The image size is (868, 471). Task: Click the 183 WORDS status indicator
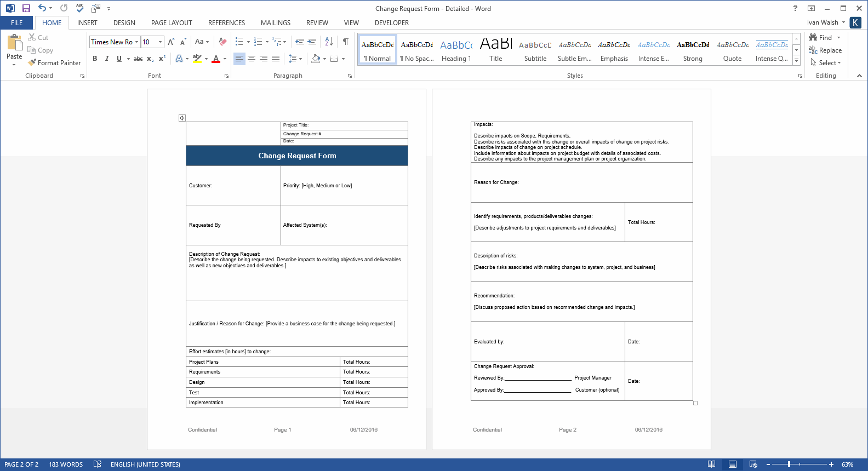[x=66, y=464]
